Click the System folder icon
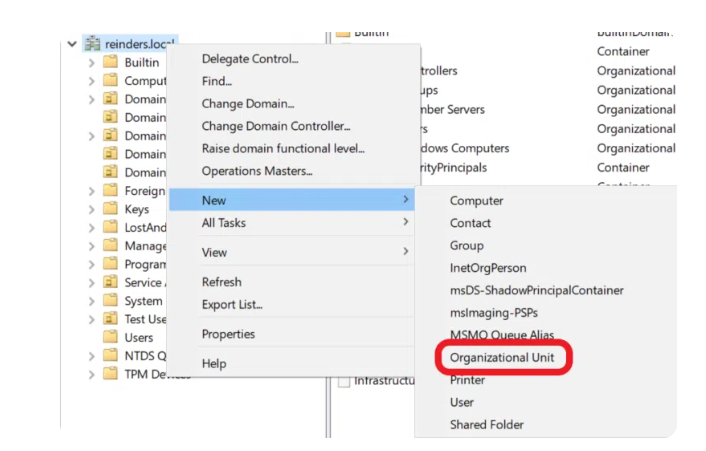This screenshot has width=706, height=451. pos(111,301)
